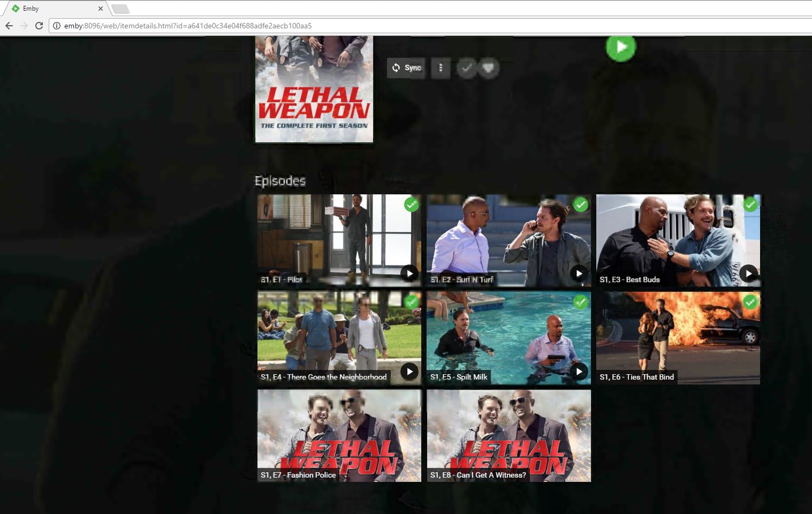
Task: Open S1, E4 - There Goes the Neighborhood title
Action: click(324, 377)
